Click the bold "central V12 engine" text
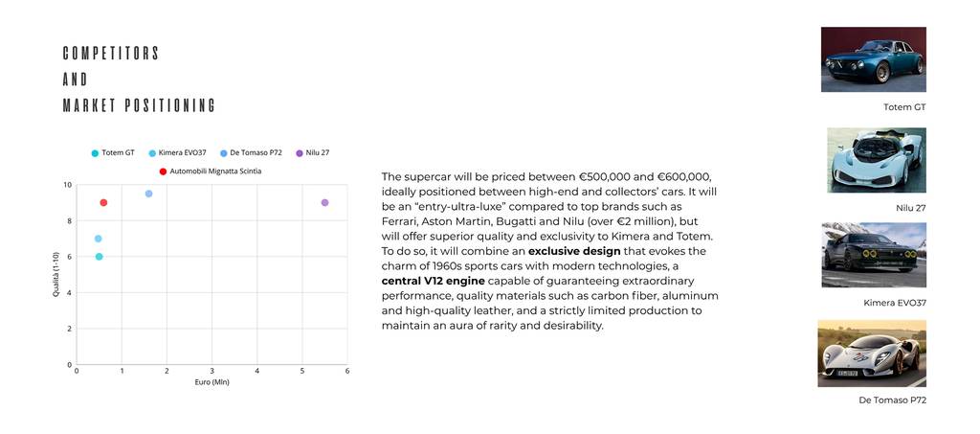 tap(433, 281)
